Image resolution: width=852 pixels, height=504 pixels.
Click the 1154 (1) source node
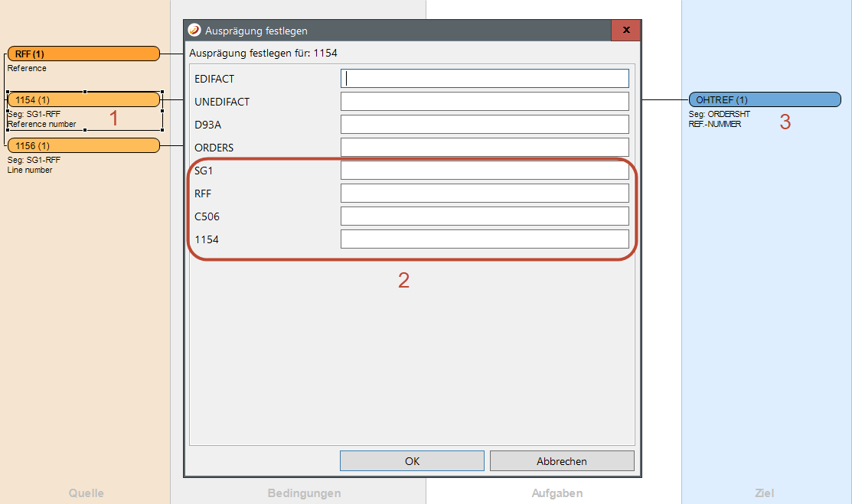coord(83,100)
